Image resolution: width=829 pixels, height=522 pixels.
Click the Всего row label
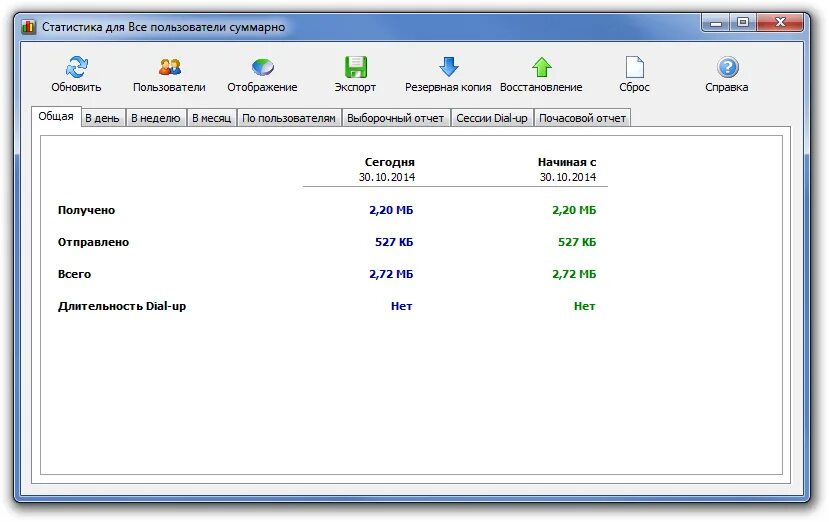[74, 274]
